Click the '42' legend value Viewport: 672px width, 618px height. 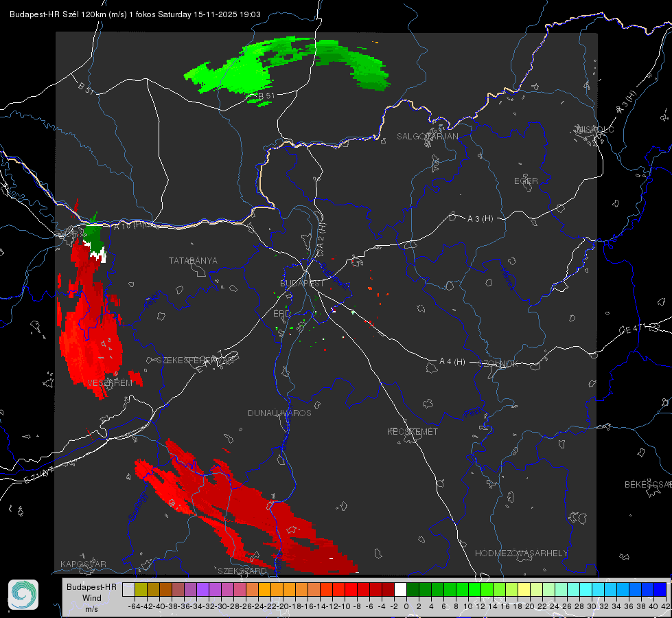coord(665,606)
